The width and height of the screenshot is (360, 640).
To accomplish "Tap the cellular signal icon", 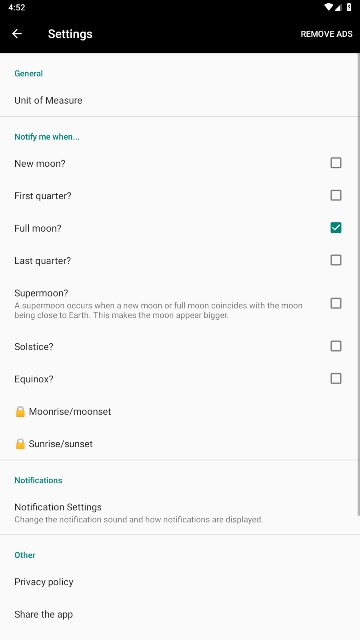I will [x=338, y=7].
